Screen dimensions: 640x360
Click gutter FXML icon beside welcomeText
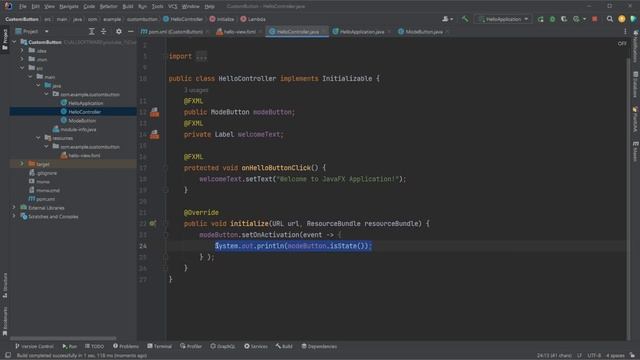point(155,134)
